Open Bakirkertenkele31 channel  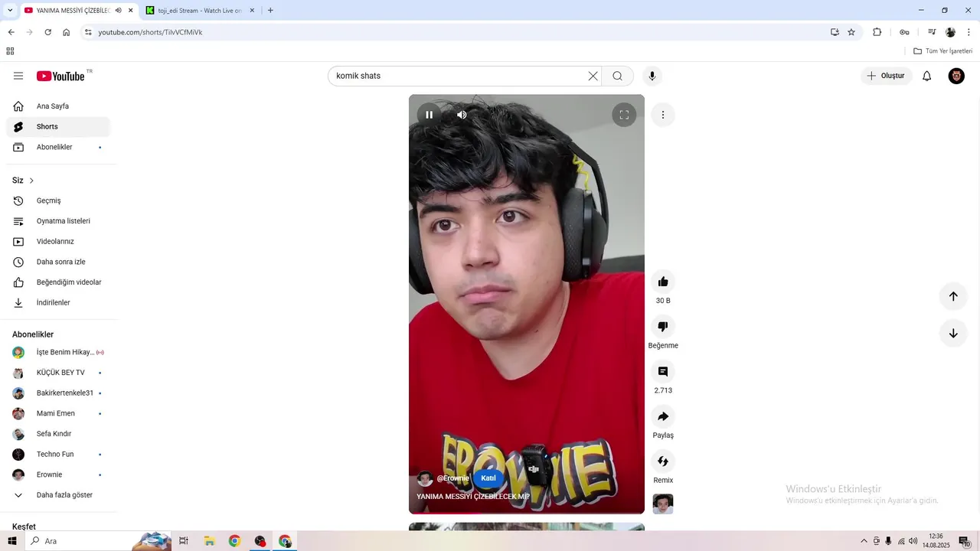point(58,393)
